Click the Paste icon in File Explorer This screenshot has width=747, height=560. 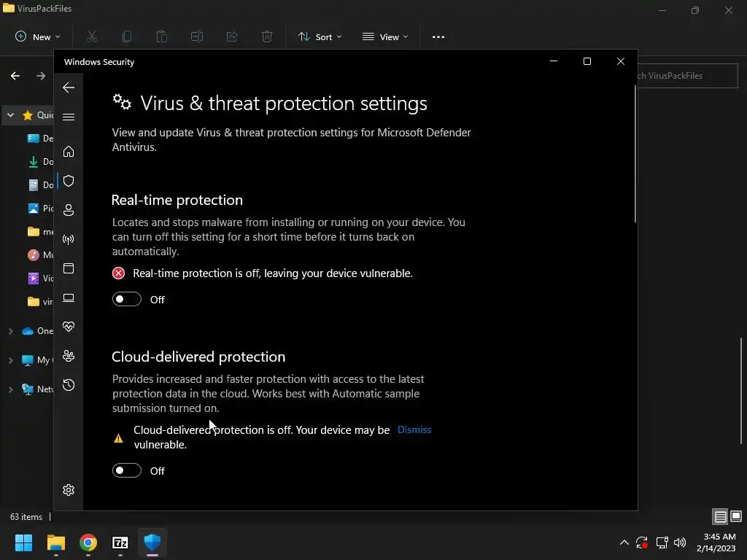[x=162, y=36]
